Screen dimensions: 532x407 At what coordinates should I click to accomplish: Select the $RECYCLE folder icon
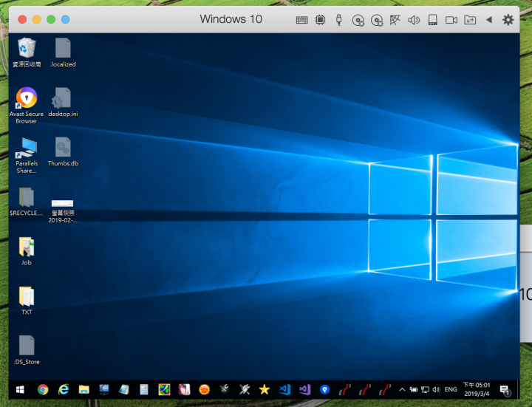point(27,202)
